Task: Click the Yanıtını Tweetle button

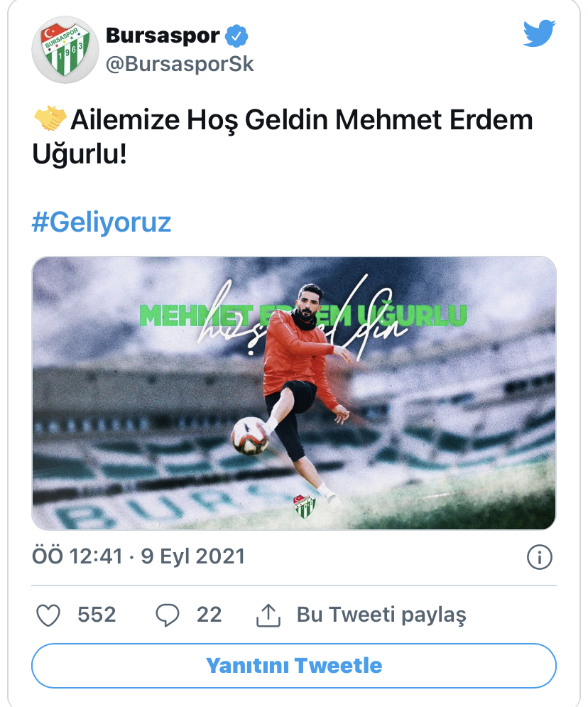Action: [294, 666]
